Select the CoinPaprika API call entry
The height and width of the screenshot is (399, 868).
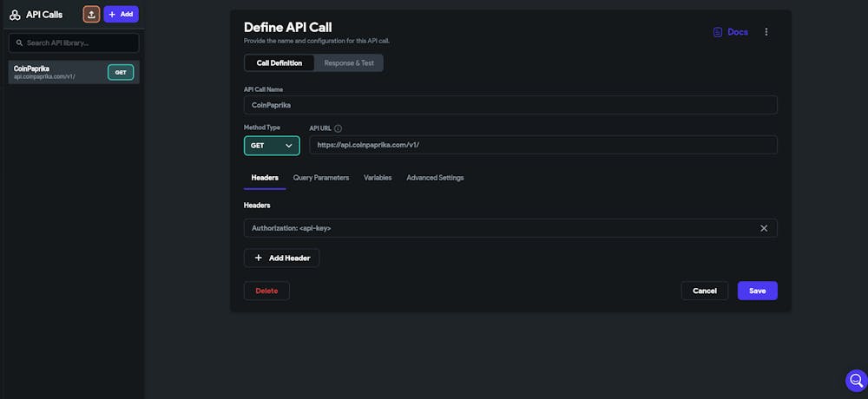[74, 72]
